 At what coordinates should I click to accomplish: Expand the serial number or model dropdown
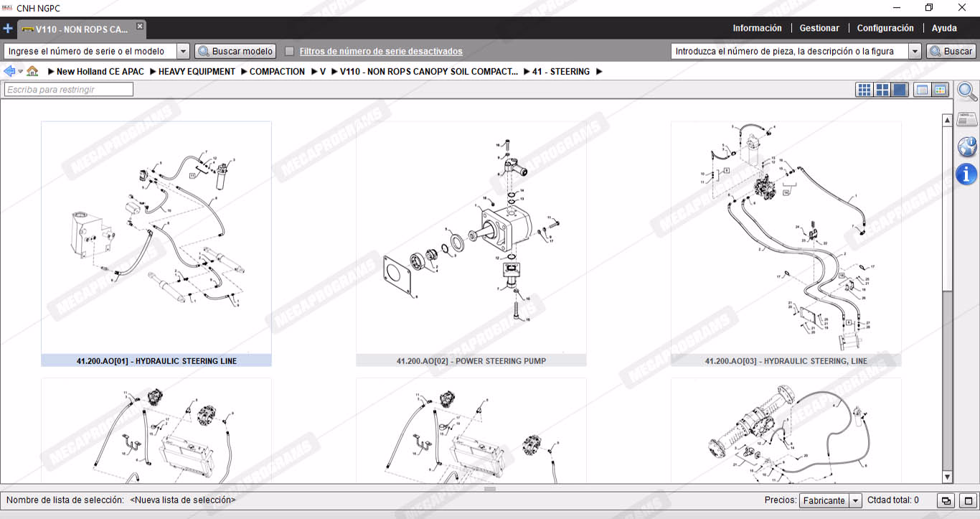pos(183,51)
